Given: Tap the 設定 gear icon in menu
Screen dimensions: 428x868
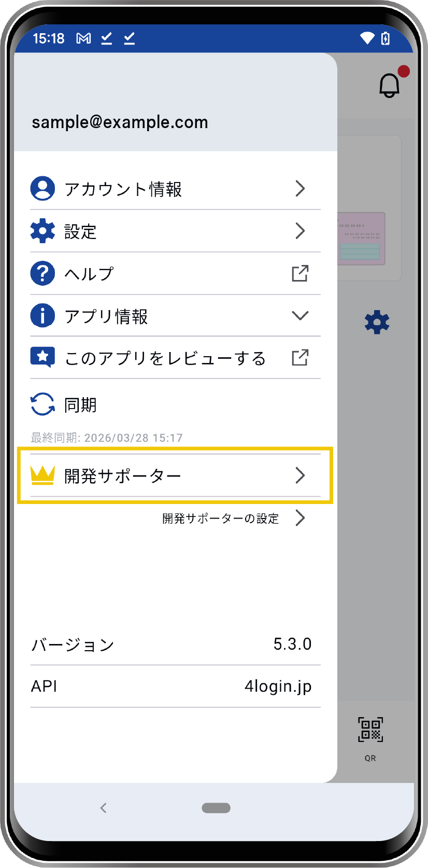Looking at the screenshot, I should (42, 231).
